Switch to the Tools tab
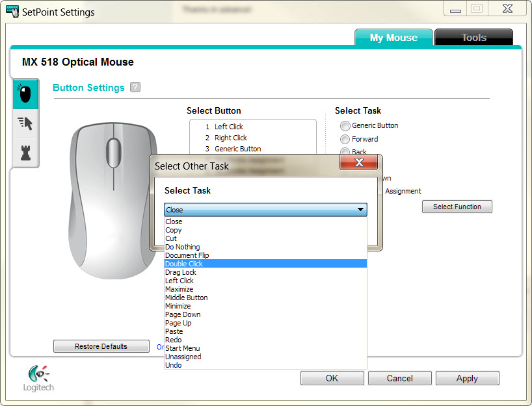The image size is (532, 406). 473,37
